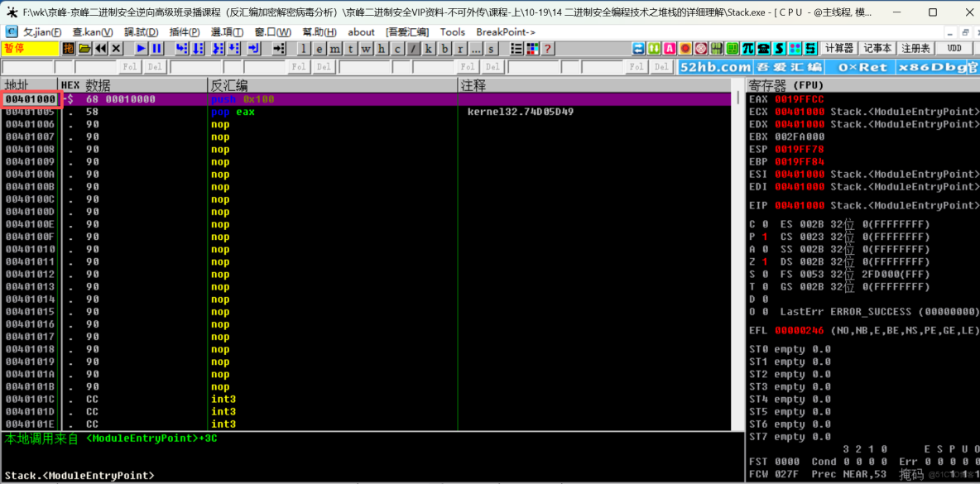The image size is (980, 484).
Task: Open the 注册表 registry button
Action: 915,48
